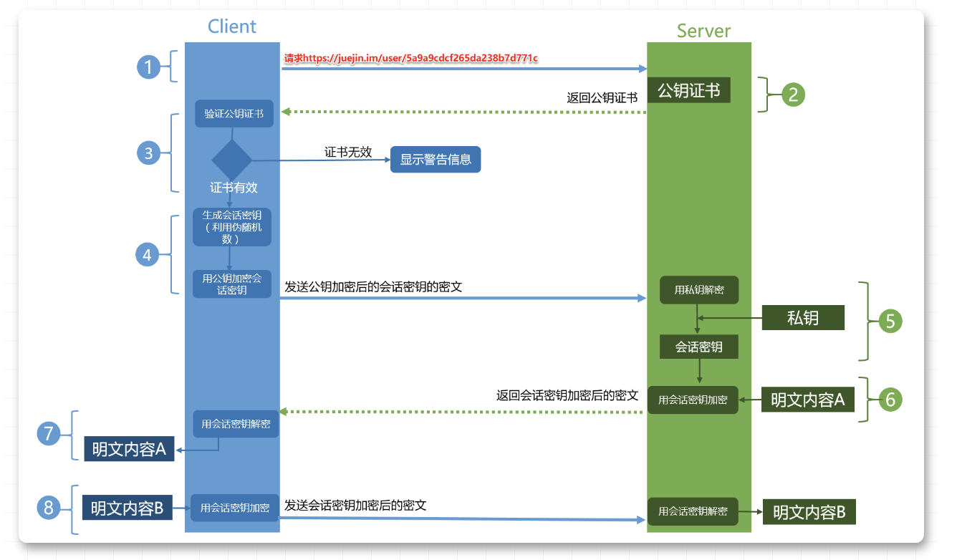Screen dimensions: 957x560
Task: Open the juejin.im request link
Action: pos(410,58)
